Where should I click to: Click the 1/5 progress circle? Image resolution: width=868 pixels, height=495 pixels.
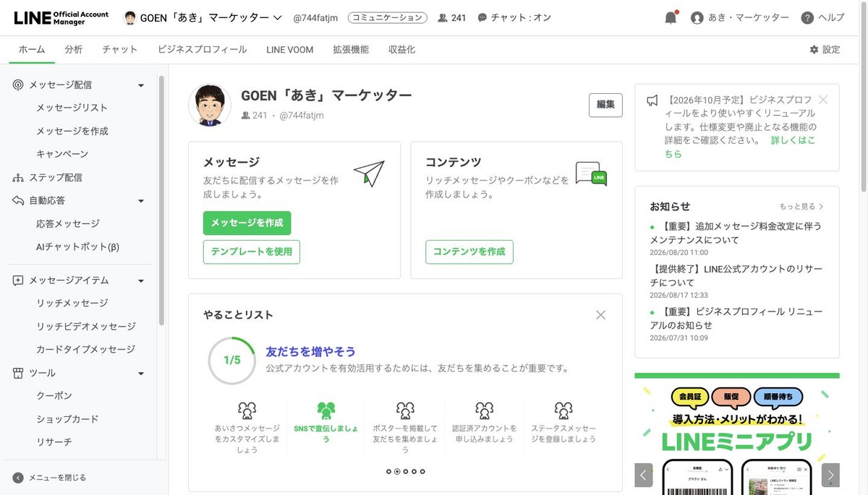click(x=231, y=360)
